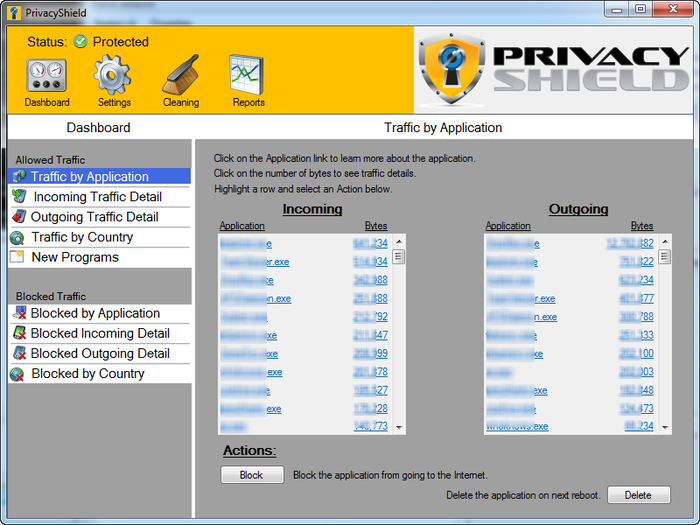Click the PrivacyShield shield logo
The height and width of the screenshot is (525, 700).
(x=452, y=68)
